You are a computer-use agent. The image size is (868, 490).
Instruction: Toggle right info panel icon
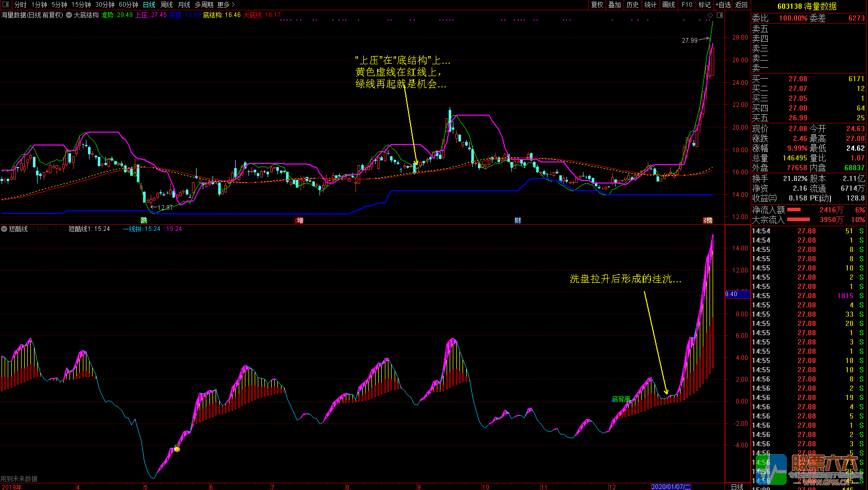(x=720, y=15)
